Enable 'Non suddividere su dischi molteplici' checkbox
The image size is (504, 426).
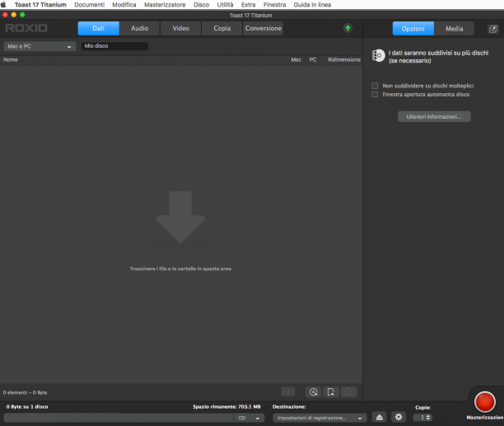point(375,86)
